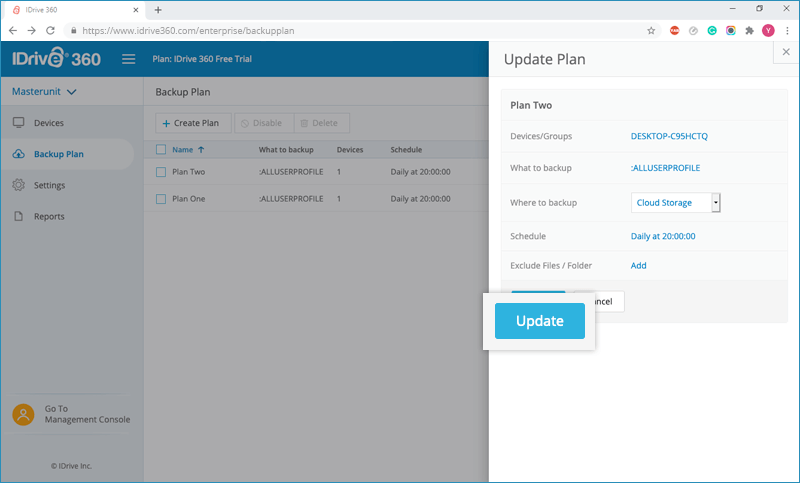Image resolution: width=800 pixels, height=483 pixels.
Task: Click the user avatar icon
Action: point(23,415)
